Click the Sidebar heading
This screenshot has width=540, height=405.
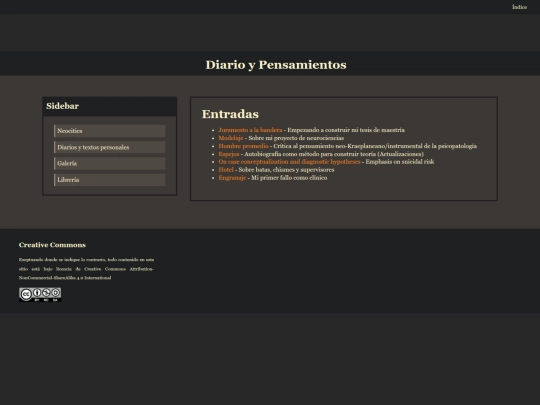[62, 106]
